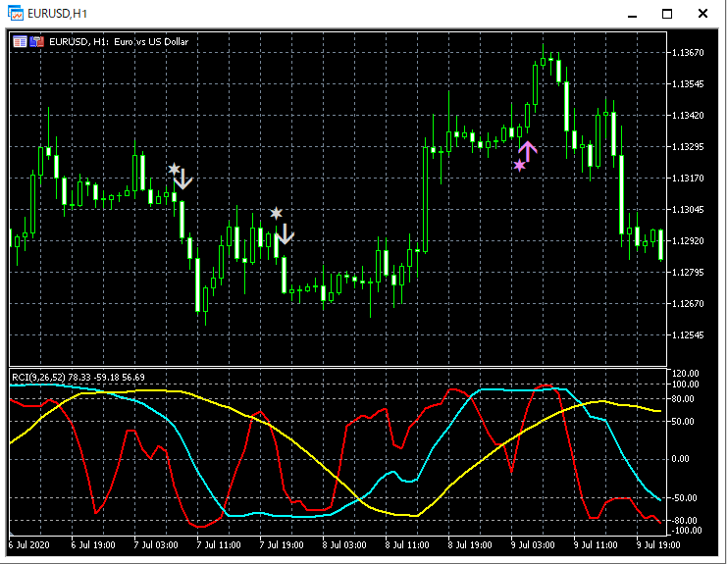Click the 1.12545 price level
The image size is (728, 564).
[688, 334]
